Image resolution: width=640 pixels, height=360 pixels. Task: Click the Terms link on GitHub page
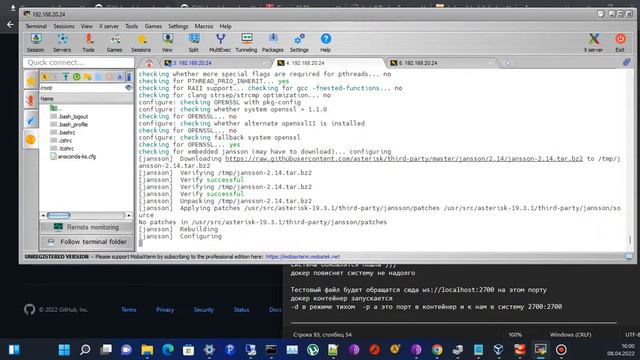click(x=129, y=310)
